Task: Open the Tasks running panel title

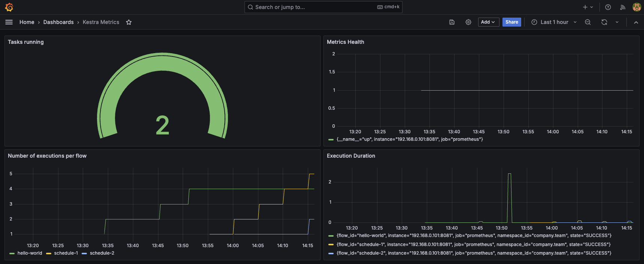Action: tap(26, 42)
